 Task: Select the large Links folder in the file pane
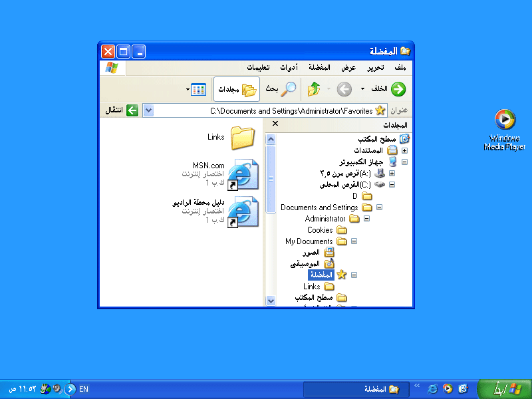[x=243, y=138]
